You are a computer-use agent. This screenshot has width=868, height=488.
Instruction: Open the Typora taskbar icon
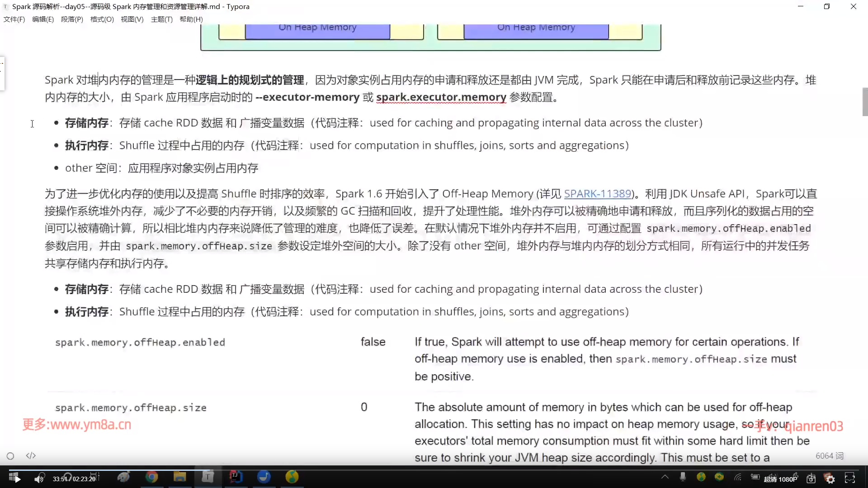click(x=208, y=477)
